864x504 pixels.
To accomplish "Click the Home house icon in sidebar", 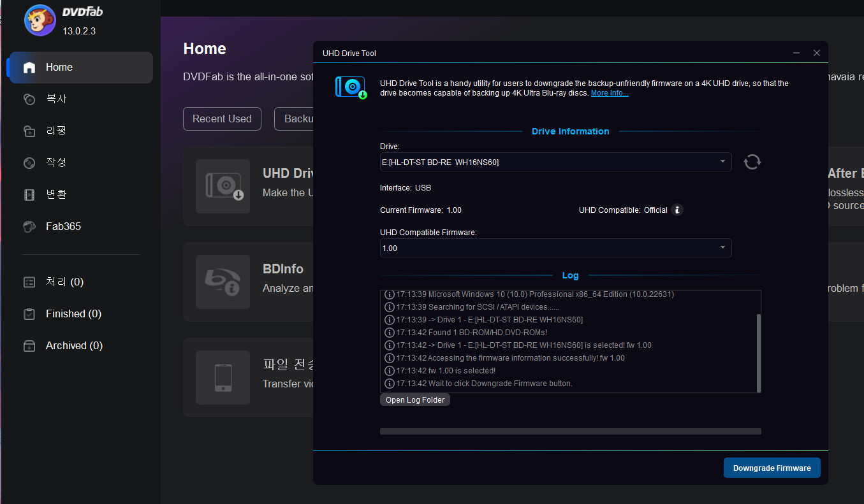I will [x=29, y=68].
